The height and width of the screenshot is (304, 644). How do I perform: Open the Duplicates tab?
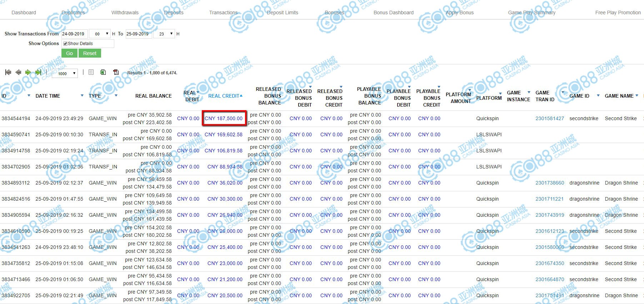[73, 13]
